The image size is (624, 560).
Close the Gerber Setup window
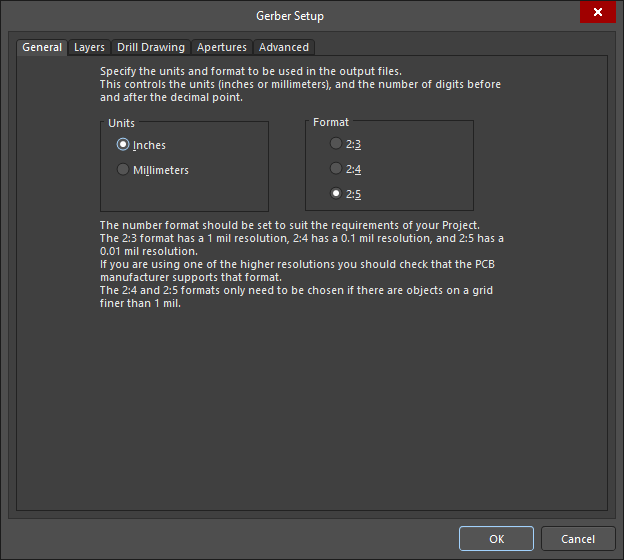[x=598, y=12]
